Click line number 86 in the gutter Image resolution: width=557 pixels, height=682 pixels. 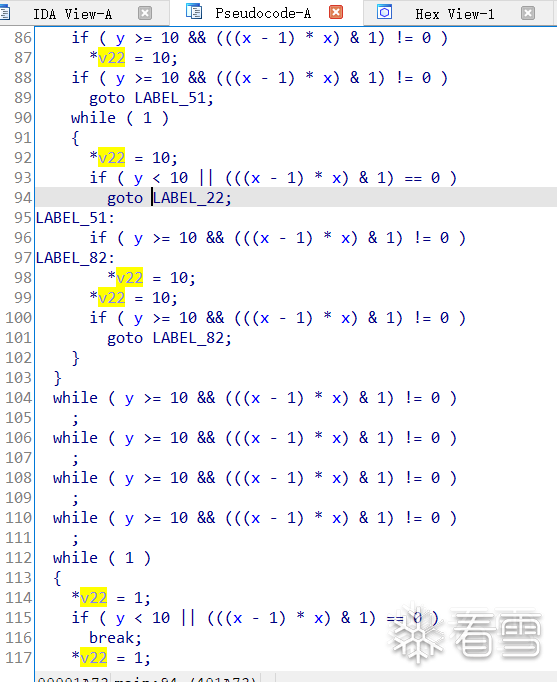[23, 38]
